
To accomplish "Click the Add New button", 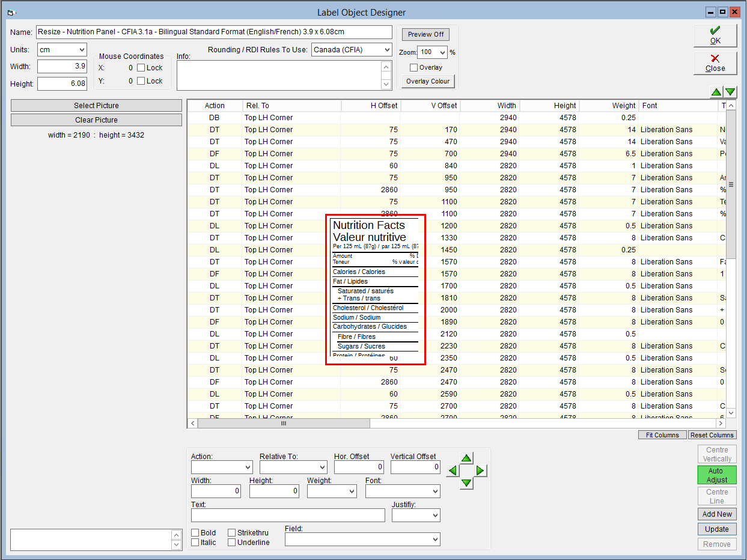I will (717, 514).
